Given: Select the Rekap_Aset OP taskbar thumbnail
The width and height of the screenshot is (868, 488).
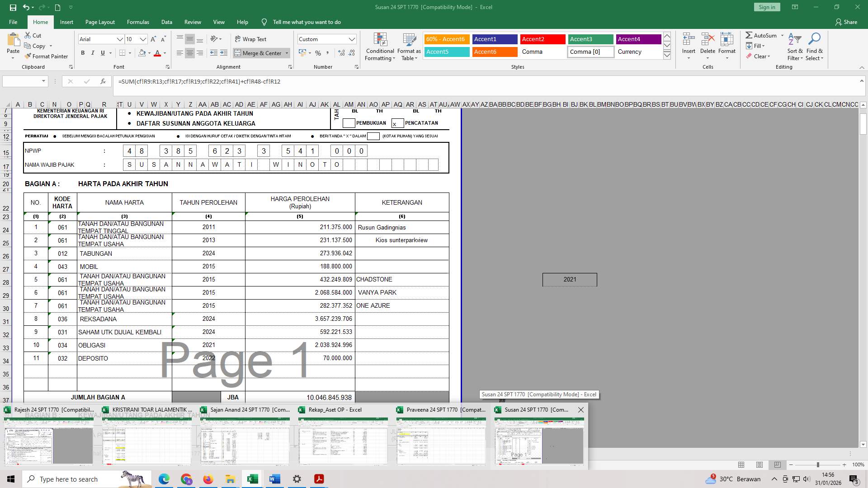Looking at the screenshot, I should click(x=342, y=442).
